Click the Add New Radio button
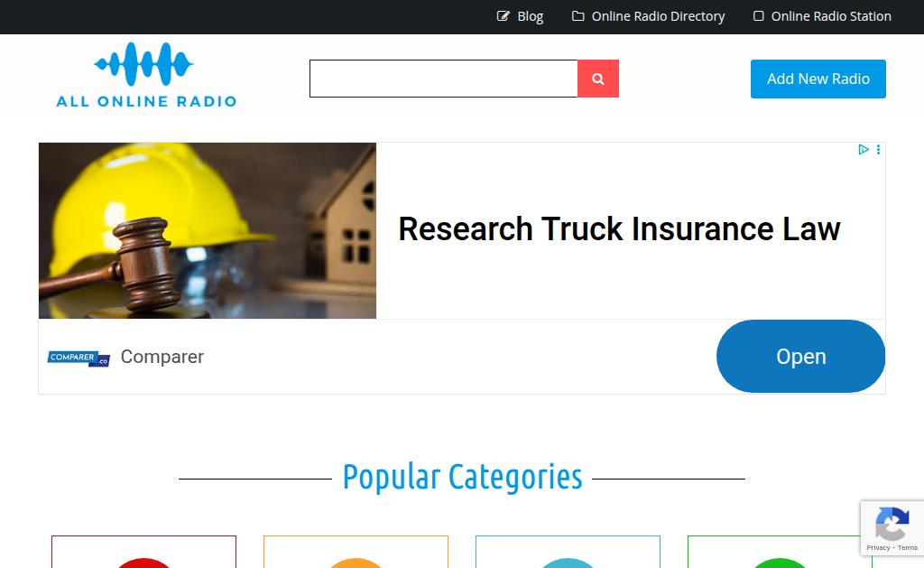This screenshot has height=568, width=924. (x=818, y=79)
